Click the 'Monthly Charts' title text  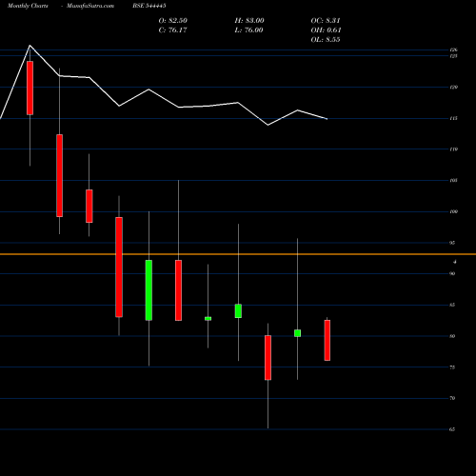[x=28, y=6]
